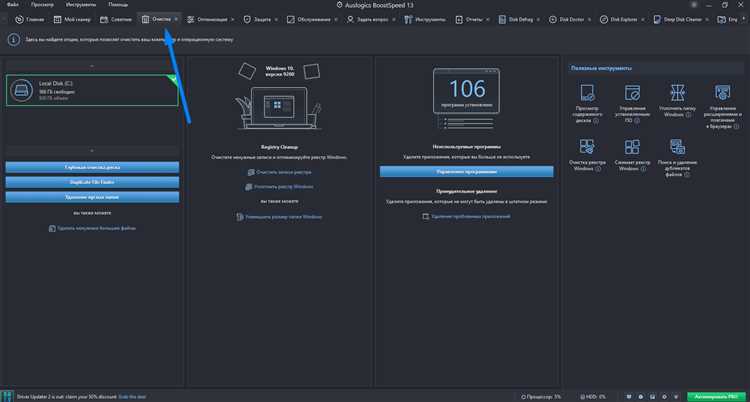Open the Инструменты menu in menu bar
Screen dimensions: 750x402
81,5
